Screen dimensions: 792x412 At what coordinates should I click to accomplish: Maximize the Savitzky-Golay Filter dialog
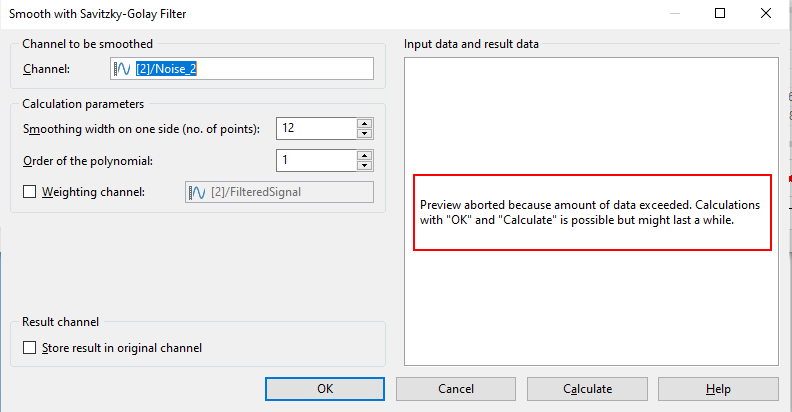[720, 14]
